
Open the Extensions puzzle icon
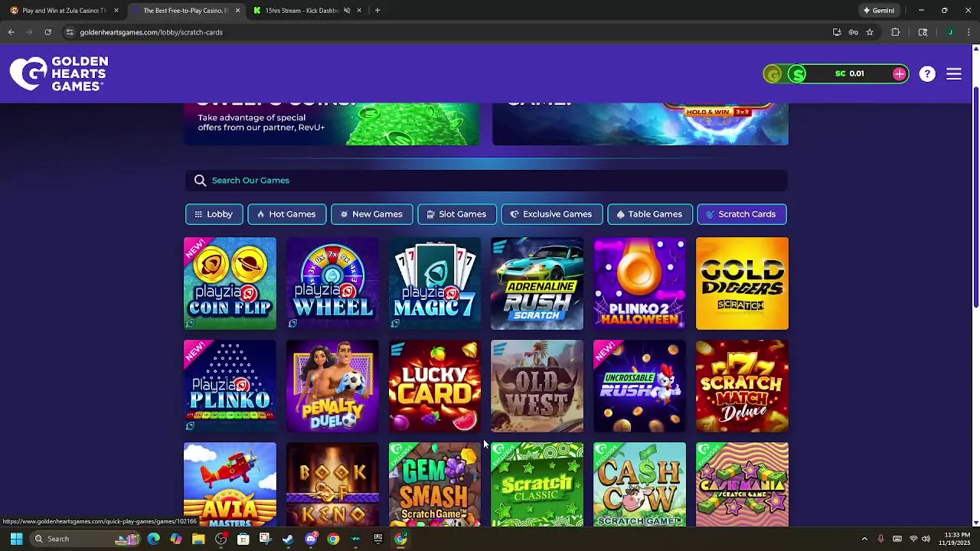tap(895, 32)
